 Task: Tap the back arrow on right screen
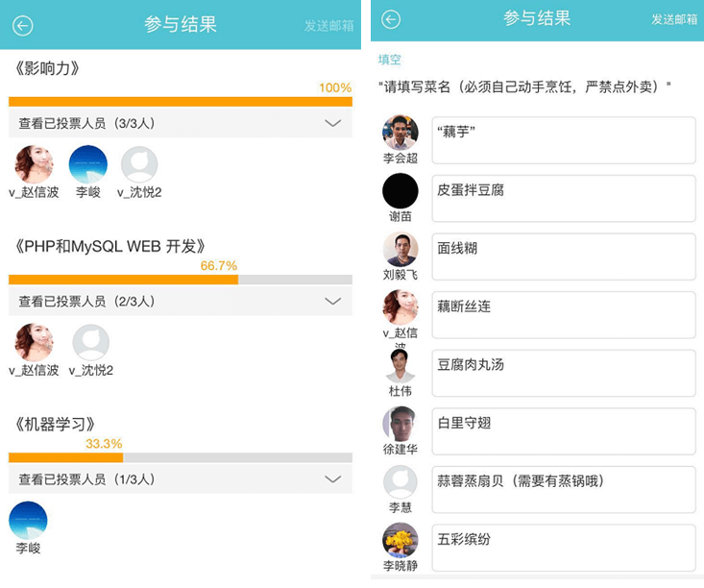click(391, 19)
